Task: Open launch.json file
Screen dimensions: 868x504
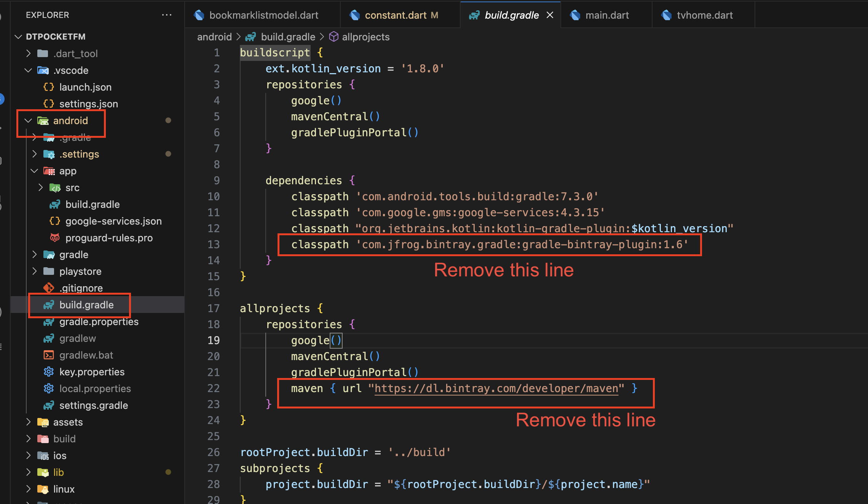Action: pos(85,87)
